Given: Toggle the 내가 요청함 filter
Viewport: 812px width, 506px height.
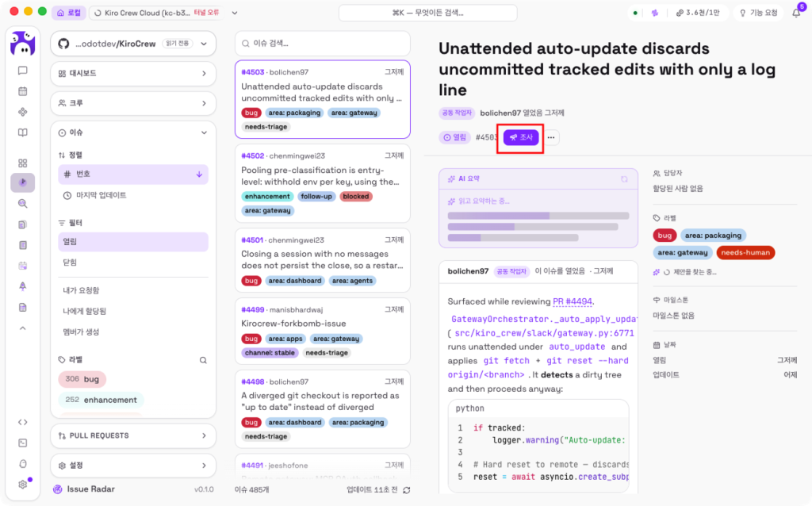Looking at the screenshot, I should [x=133, y=290].
